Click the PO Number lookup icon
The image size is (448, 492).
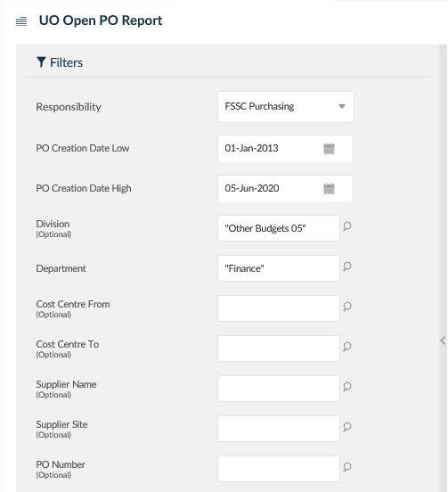click(x=346, y=467)
